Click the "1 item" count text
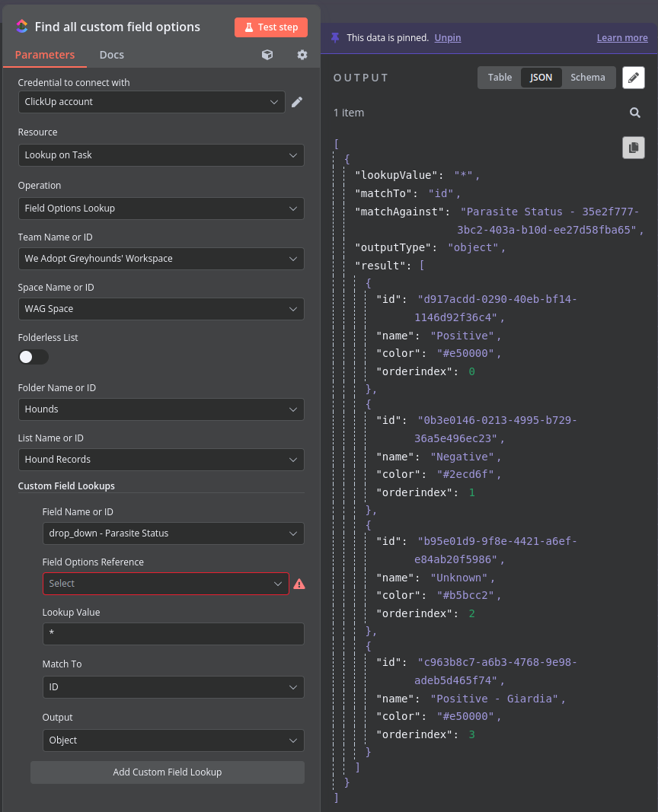The image size is (658, 812). click(349, 113)
